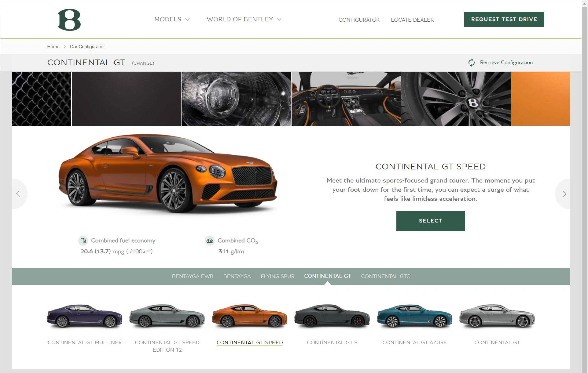Click the combined fuel economy pump icon

click(x=83, y=241)
